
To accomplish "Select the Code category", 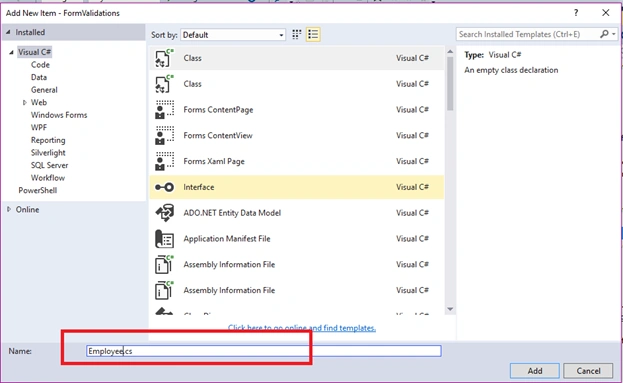I will [x=40, y=65].
